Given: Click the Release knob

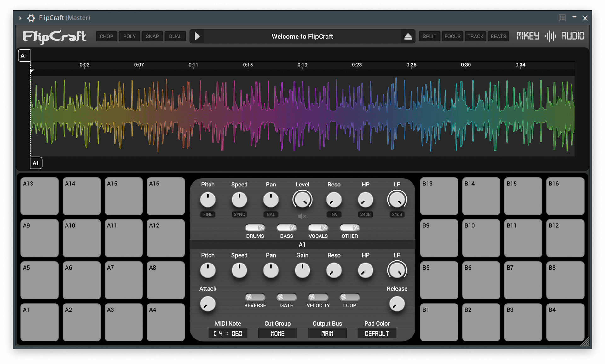Looking at the screenshot, I should click(x=397, y=304).
